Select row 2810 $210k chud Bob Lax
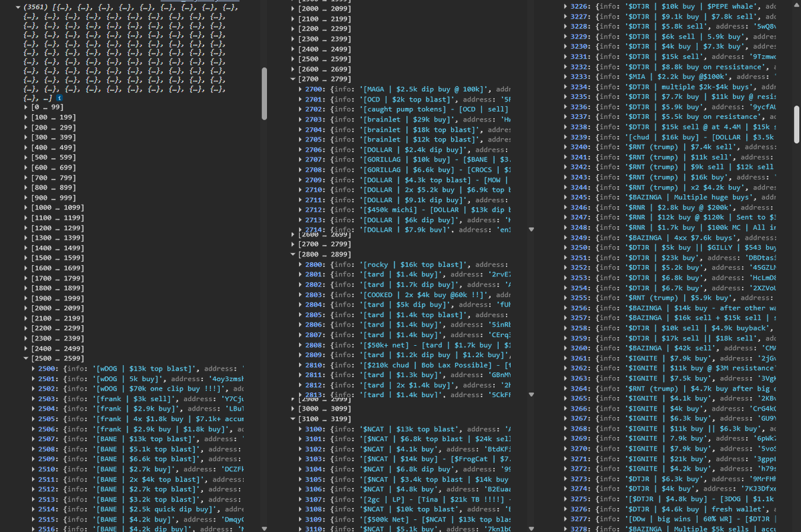801x532 pixels. pyautogui.click(x=405, y=365)
